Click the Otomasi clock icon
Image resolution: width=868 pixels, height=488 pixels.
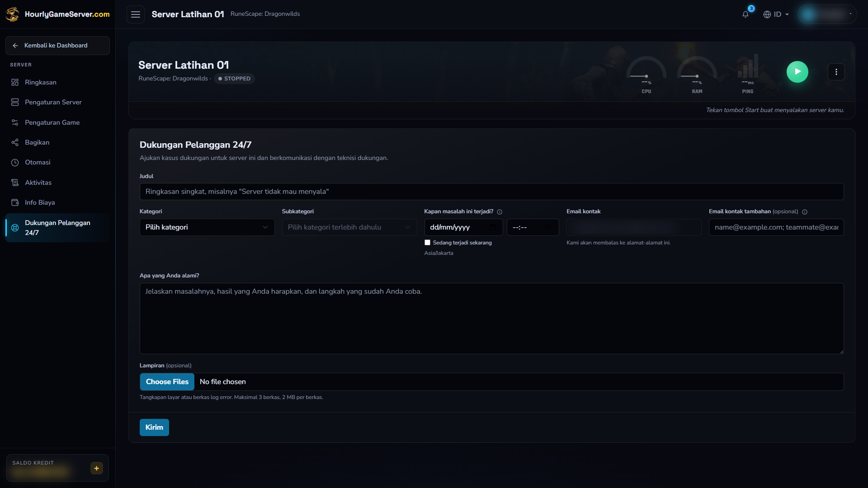click(15, 163)
